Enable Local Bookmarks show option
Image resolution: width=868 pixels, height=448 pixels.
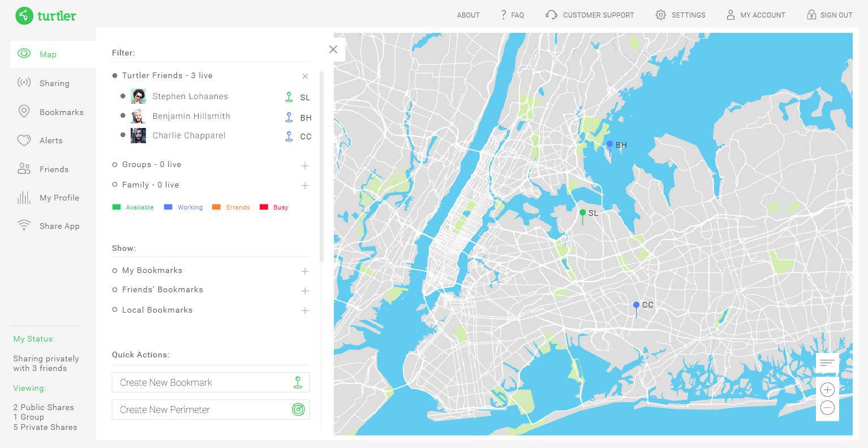point(115,310)
